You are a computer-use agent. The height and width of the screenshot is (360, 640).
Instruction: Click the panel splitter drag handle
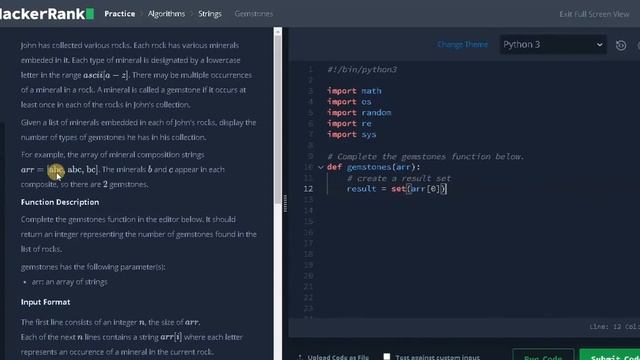point(285,203)
